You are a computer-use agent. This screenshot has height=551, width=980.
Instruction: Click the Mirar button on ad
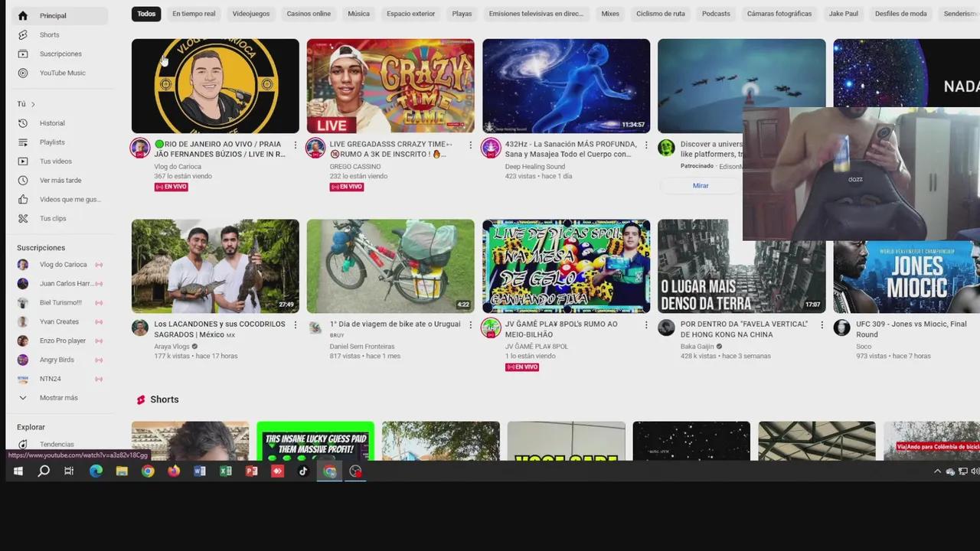(701, 185)
